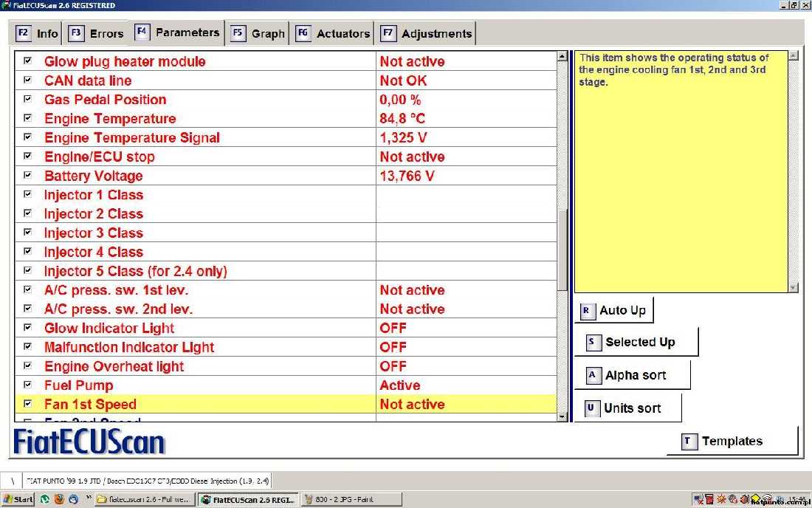The image size is (812, 508).
Task: Toggle the Injector 5 Class checkbox
Action: tap(27, 270)
